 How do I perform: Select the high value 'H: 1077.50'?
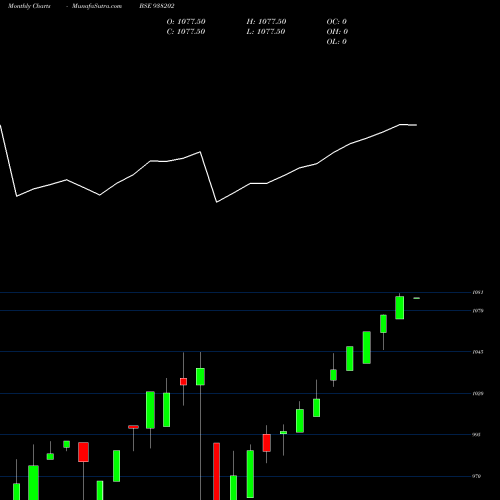click(266, 22)
